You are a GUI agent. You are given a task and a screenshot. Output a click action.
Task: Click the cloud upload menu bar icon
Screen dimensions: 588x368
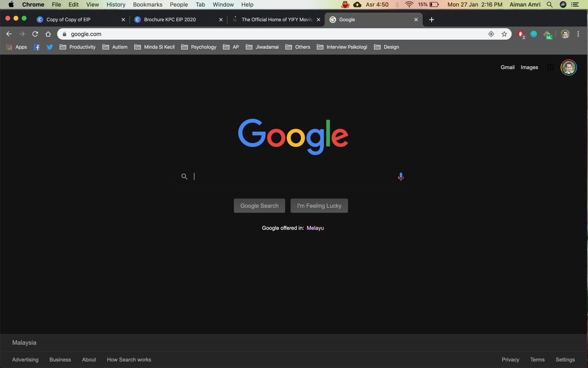tap(358, 4)
